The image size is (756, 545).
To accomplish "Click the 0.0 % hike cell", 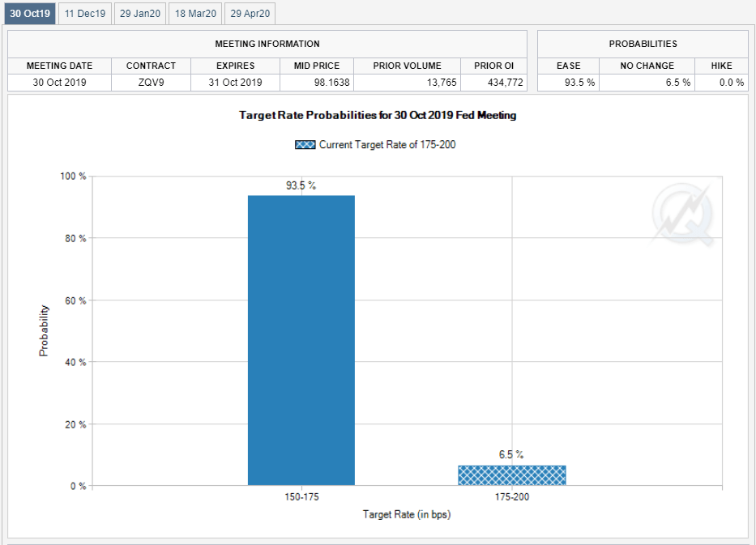I will click(x=721, y=83).
